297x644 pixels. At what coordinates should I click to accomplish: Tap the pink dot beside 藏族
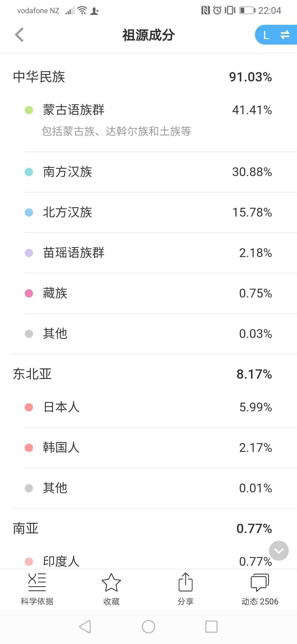tap(29, 293)
